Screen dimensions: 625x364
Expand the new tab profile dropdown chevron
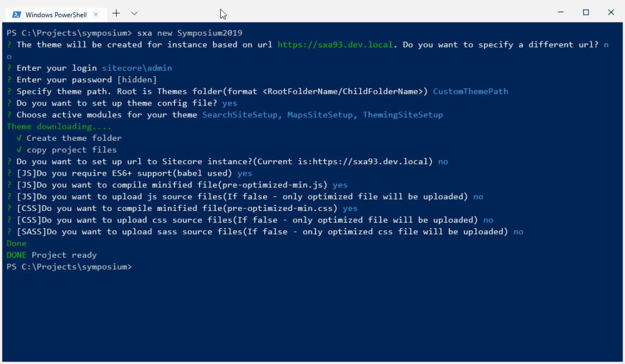click(x=134, y=13)
